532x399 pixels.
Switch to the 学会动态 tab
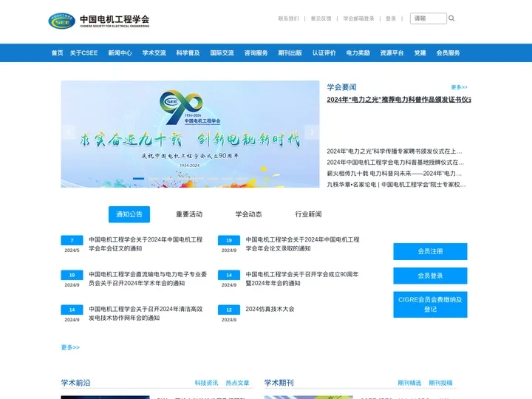[249, 214]
